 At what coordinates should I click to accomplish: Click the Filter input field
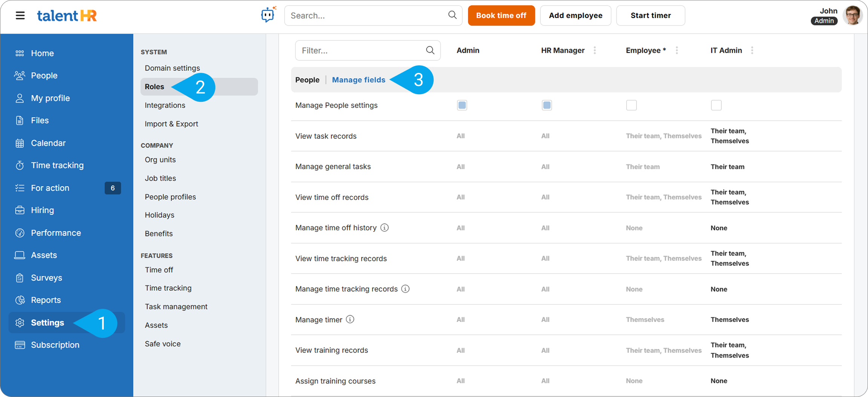362,51
